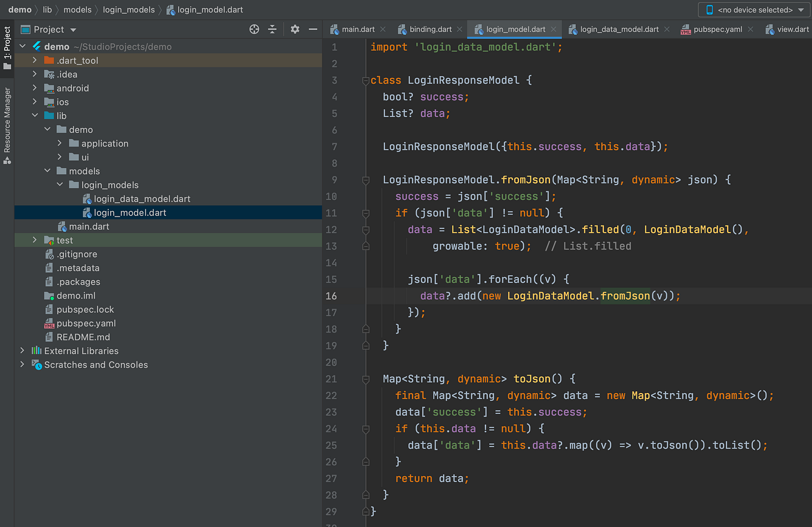Collapse the login_models folder

click(59, 185)
